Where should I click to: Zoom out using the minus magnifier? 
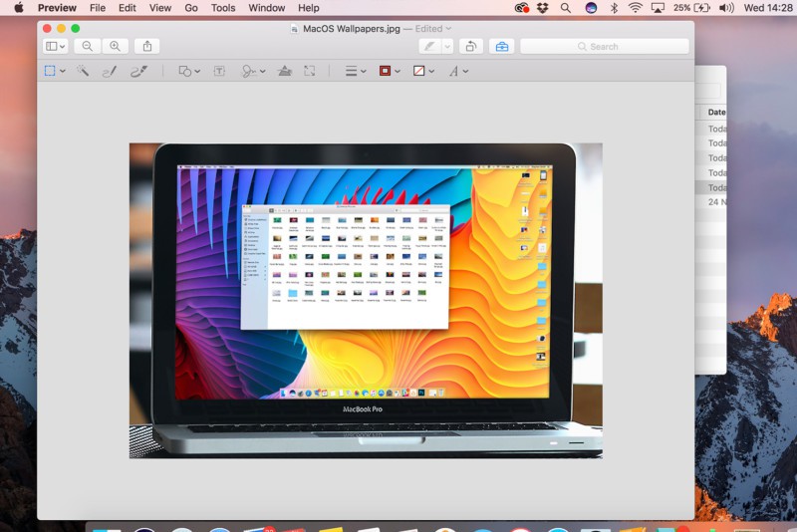[88, 46]
